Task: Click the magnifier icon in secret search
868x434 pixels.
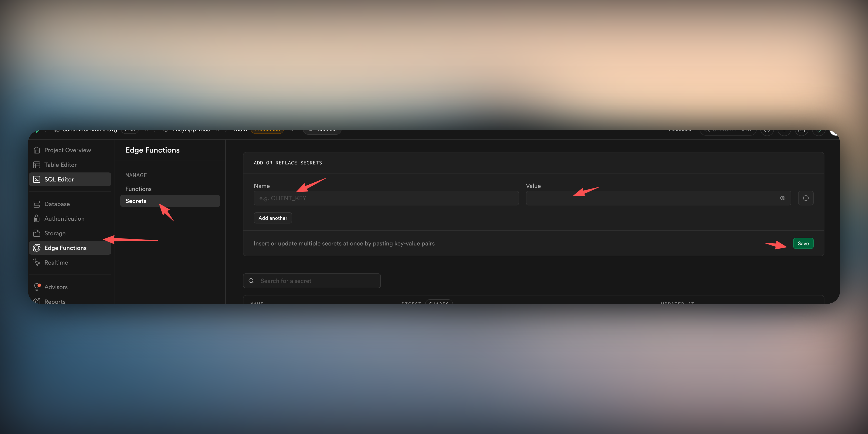Action: [x=251, y=281]
